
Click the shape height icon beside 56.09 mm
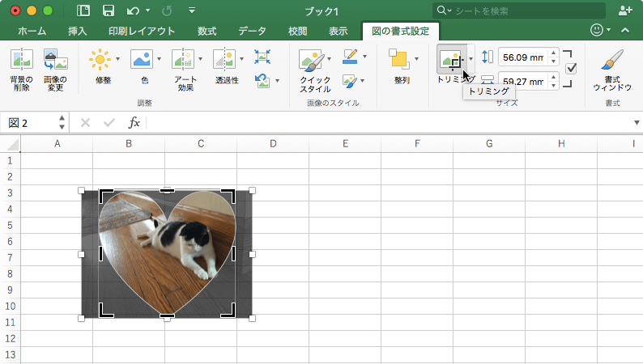pos(488,57)
